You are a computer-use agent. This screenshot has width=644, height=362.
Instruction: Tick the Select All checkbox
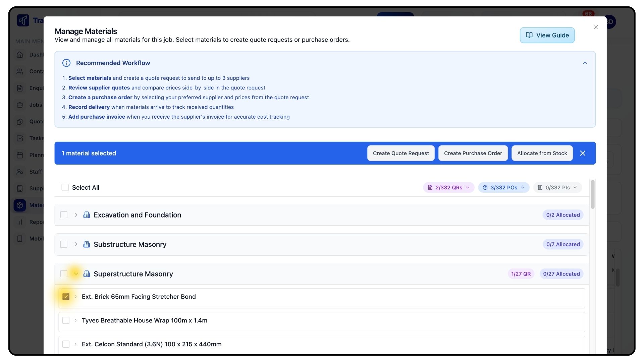pyautogui.click(x=65, y=187)
